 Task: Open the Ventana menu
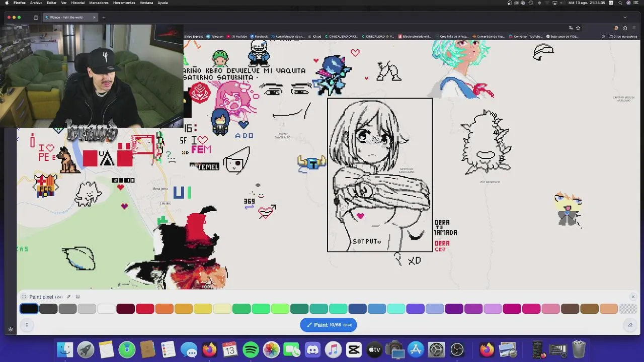coord(146,3)
